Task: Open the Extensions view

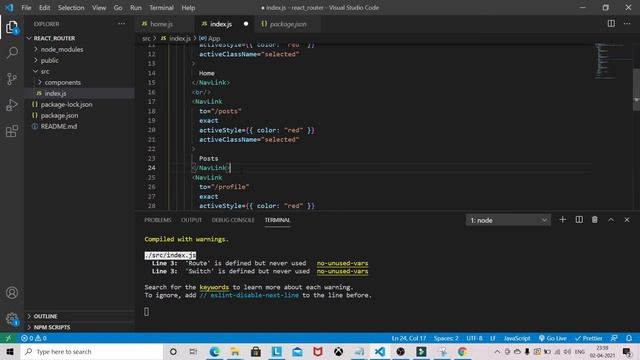Action: tap(12, 131)
